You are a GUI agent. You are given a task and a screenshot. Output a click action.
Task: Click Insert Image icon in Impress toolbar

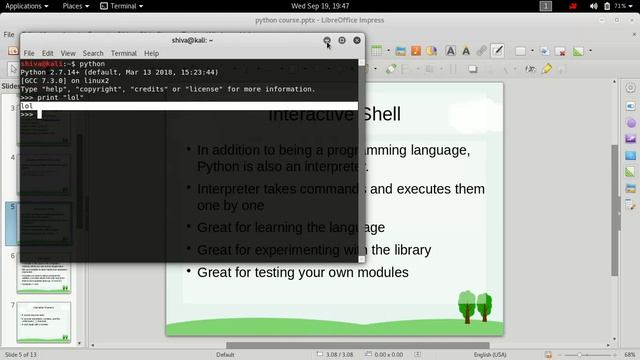pyautogui.click(x=401, y=51)
